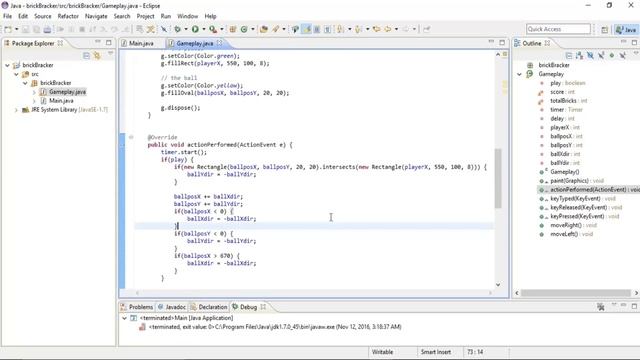Open the Package Explorer view menu

(111, 54)
